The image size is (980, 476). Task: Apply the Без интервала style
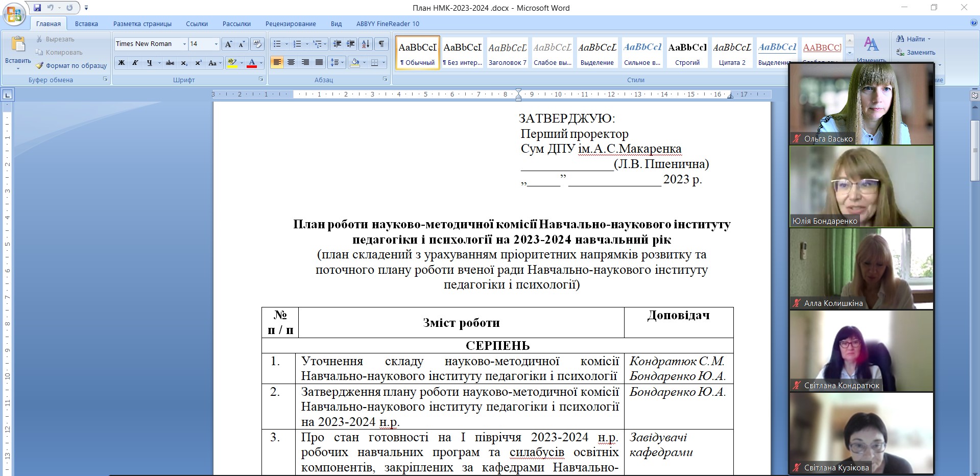(x=462, y=52)
